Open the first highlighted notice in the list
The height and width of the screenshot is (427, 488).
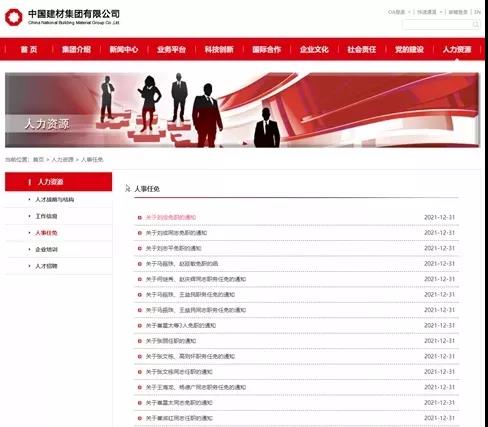(171, 218)
